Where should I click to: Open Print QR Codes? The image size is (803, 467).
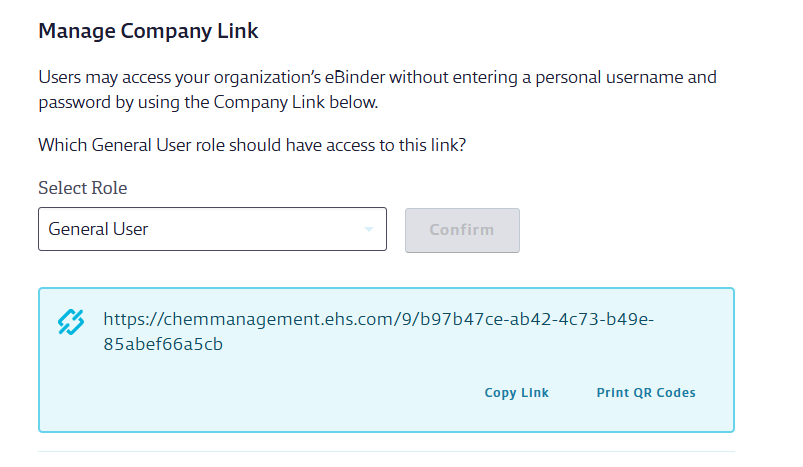click(x=645, y=393)
